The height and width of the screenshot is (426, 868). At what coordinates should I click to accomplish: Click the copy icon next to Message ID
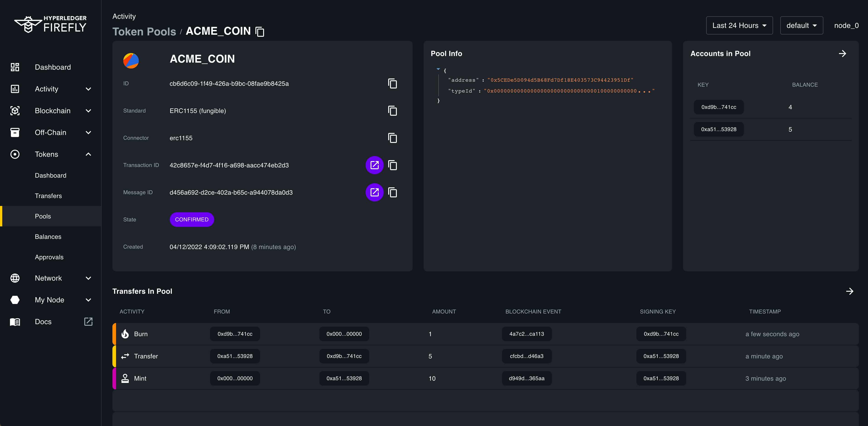[393, 192]
